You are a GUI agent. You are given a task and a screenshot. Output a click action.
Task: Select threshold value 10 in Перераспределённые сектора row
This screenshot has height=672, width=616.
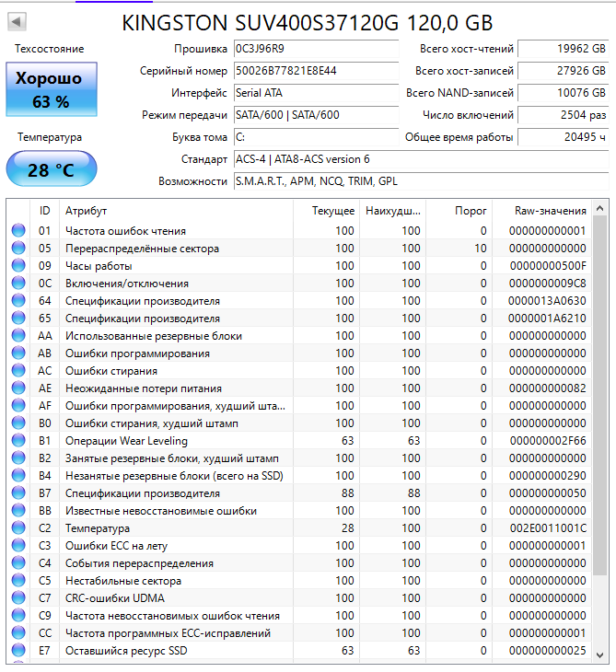pos(481,249)
